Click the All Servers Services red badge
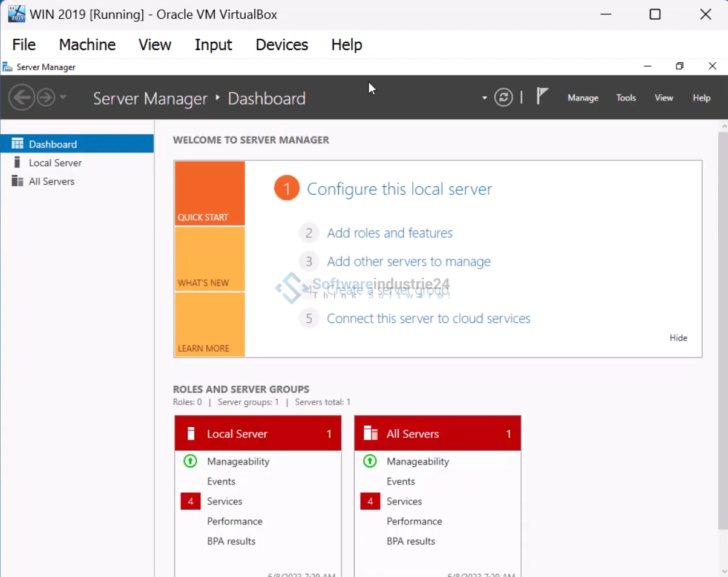 (x=370, y=501)
